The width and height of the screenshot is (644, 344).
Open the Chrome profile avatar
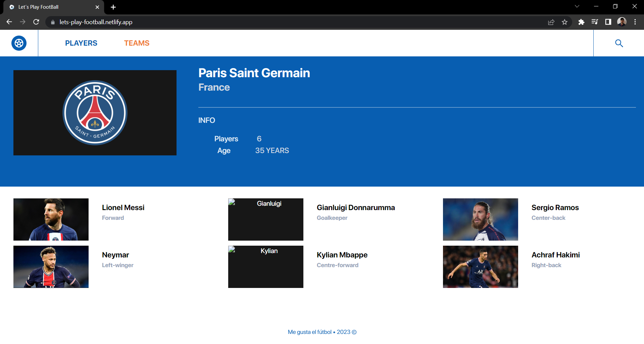click(622, 22)
